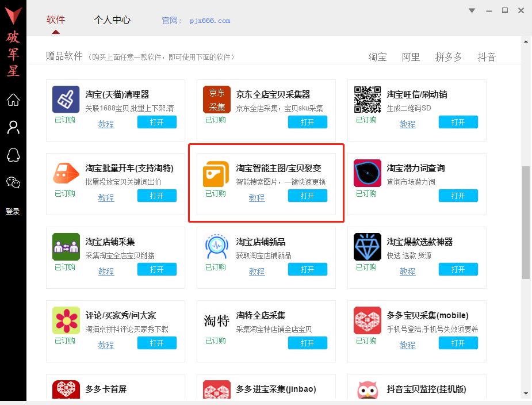This screenshot has height=405, width=532.
Task: Open 淘宝爆款选款神器 with 打开 button
Action: click(x=458, y=269)
